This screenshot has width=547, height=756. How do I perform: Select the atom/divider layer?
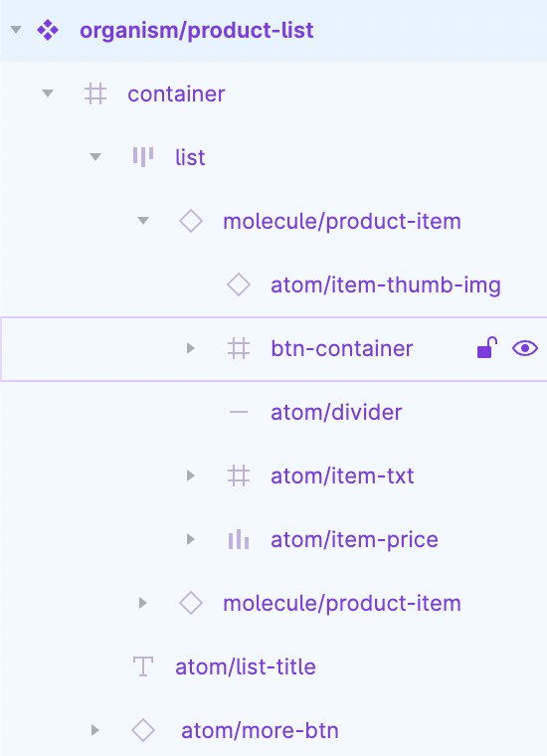(273, 412)
